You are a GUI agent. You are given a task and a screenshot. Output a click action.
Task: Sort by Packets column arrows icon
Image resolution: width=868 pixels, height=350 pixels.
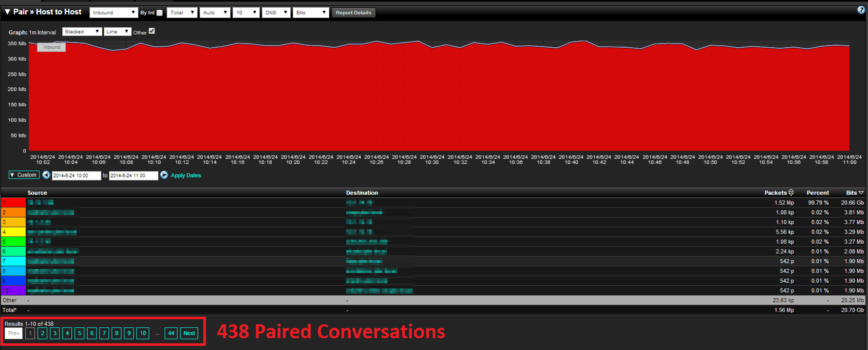click(791, 192)
